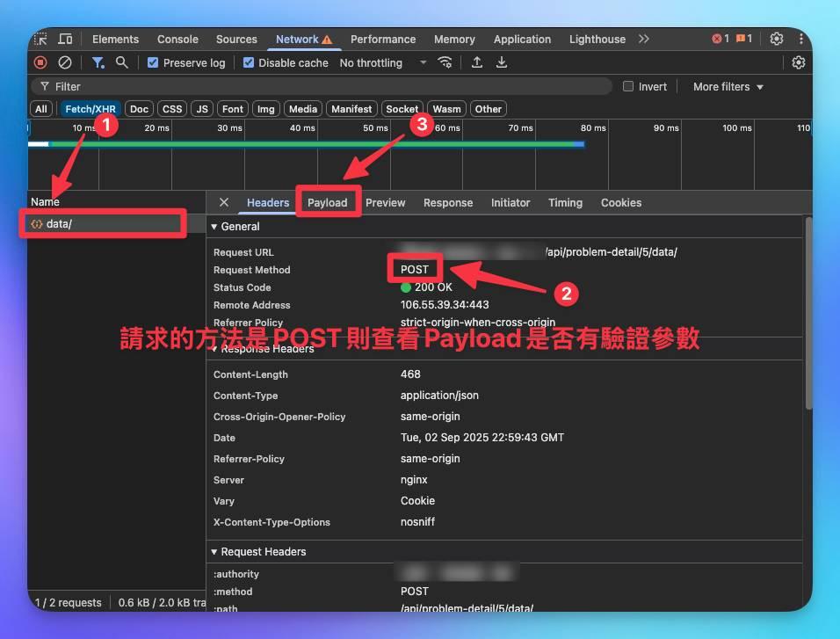This screenshot has height=639, width=840.
Task: Switch to the Console panel
Action: click(x=177, y=40)
